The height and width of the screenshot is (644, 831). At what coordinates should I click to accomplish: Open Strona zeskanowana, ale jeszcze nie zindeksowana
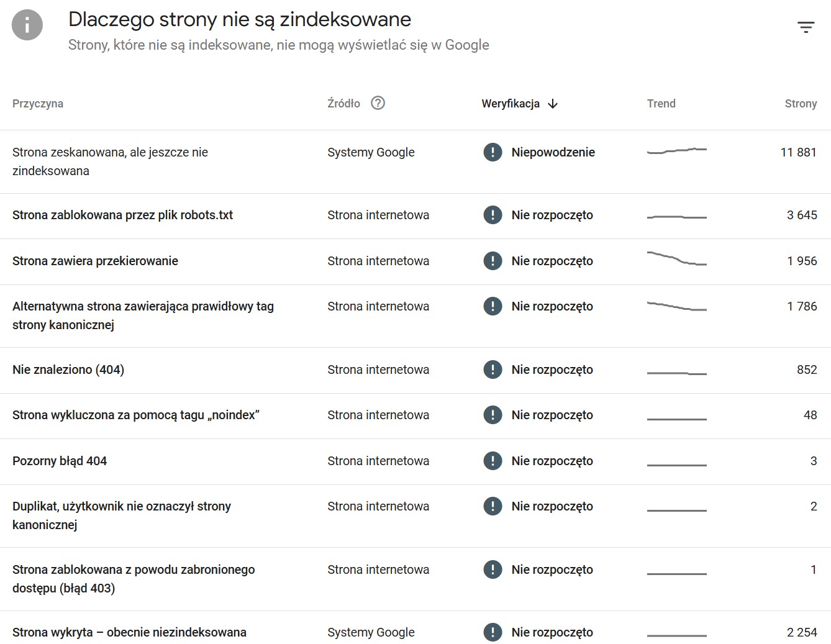(415, 161)
